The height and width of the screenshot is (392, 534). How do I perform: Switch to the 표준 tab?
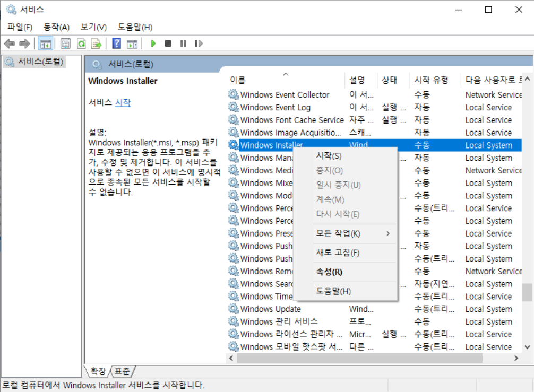click(122, 371)
